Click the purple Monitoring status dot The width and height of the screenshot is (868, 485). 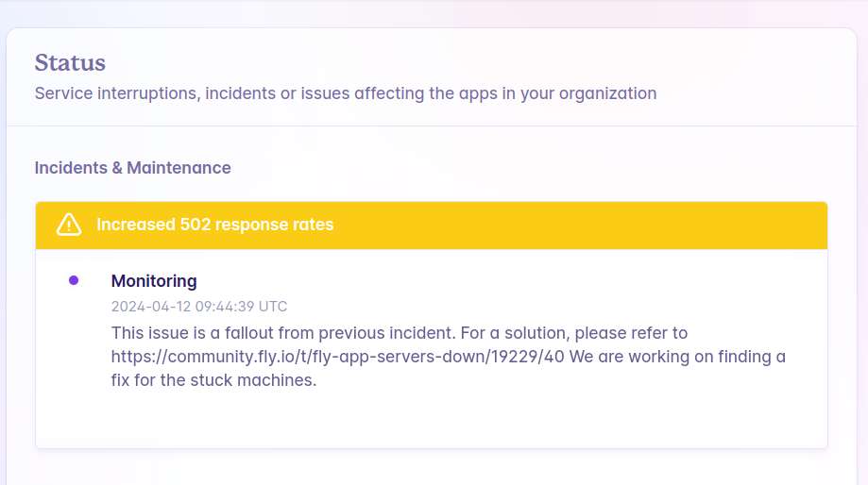click(74, 280)
